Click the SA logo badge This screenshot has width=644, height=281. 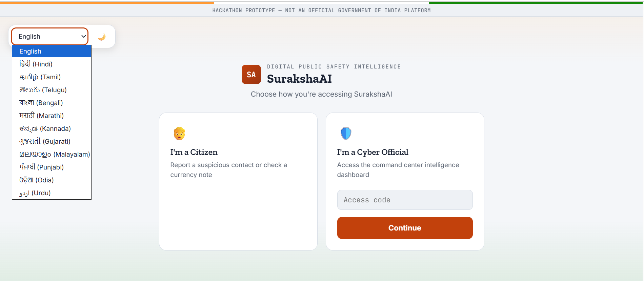pyautogui.click(x=251, y=75)
